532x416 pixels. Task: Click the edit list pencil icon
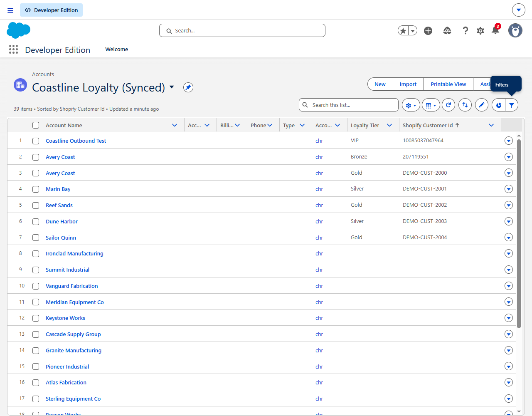pyautogui.click(x=482, y=105)
